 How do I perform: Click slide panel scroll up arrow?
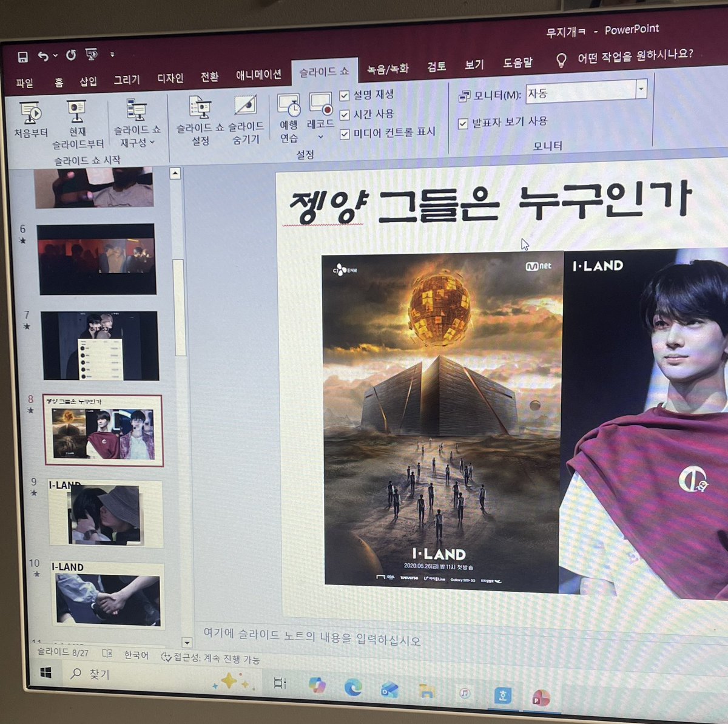coord(175,174)
